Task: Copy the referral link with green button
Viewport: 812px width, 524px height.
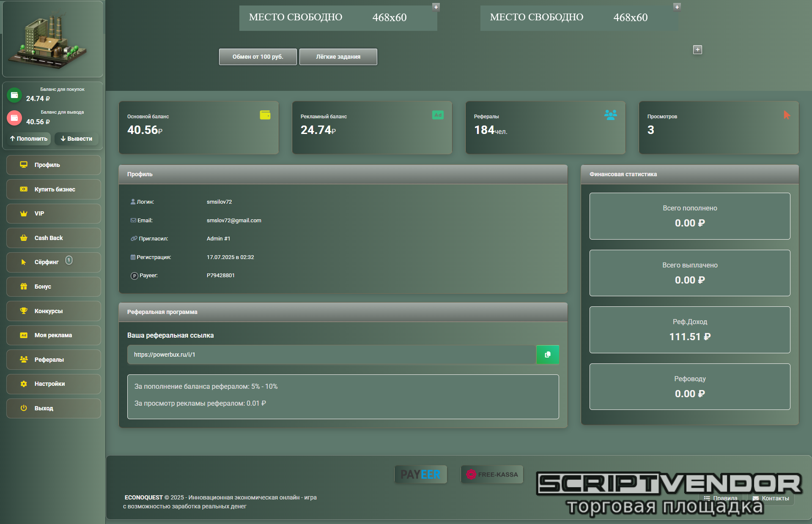Action: click(547, 355)
